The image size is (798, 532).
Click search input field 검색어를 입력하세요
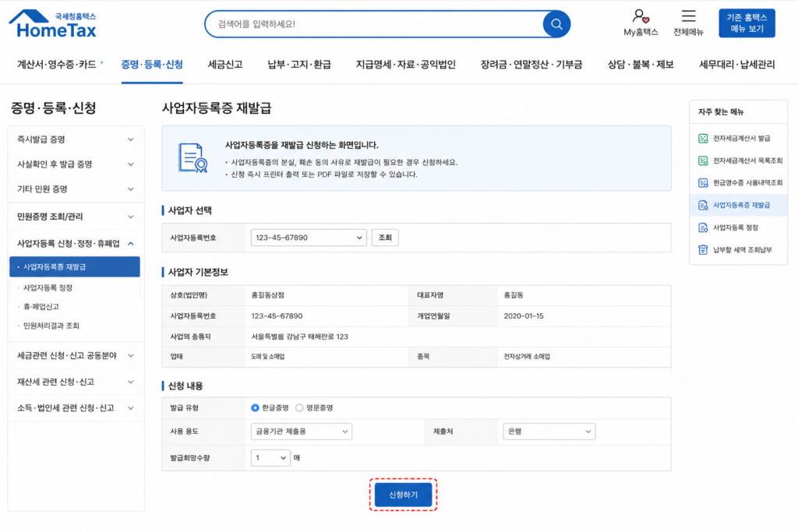(x=374, y=24)
